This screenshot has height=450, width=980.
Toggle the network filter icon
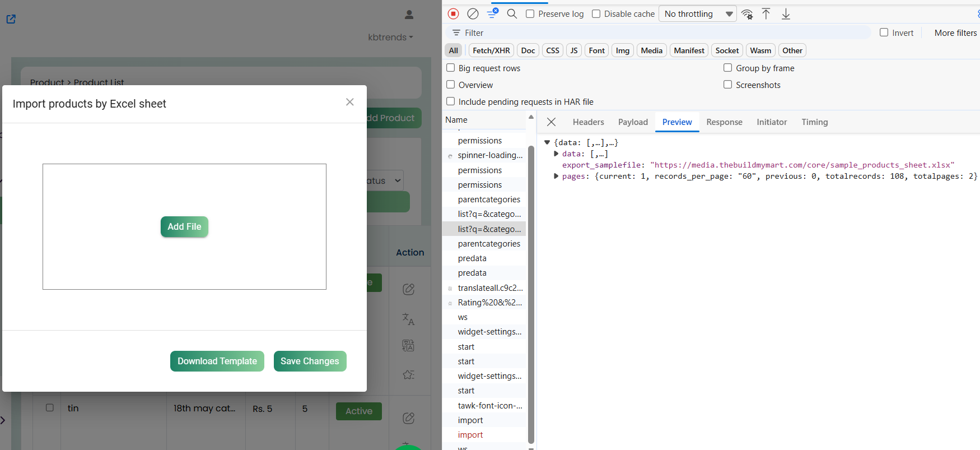[x=492, y=13]
